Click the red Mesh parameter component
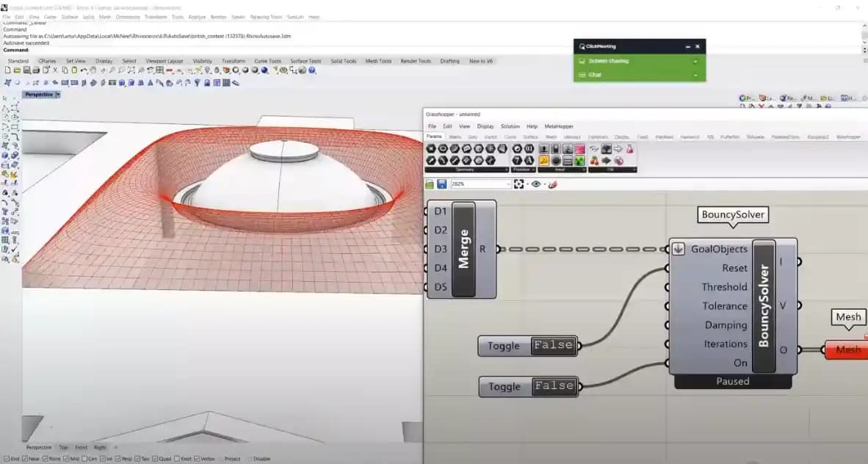Screen dimensions: 868x464 pos(847,350)
